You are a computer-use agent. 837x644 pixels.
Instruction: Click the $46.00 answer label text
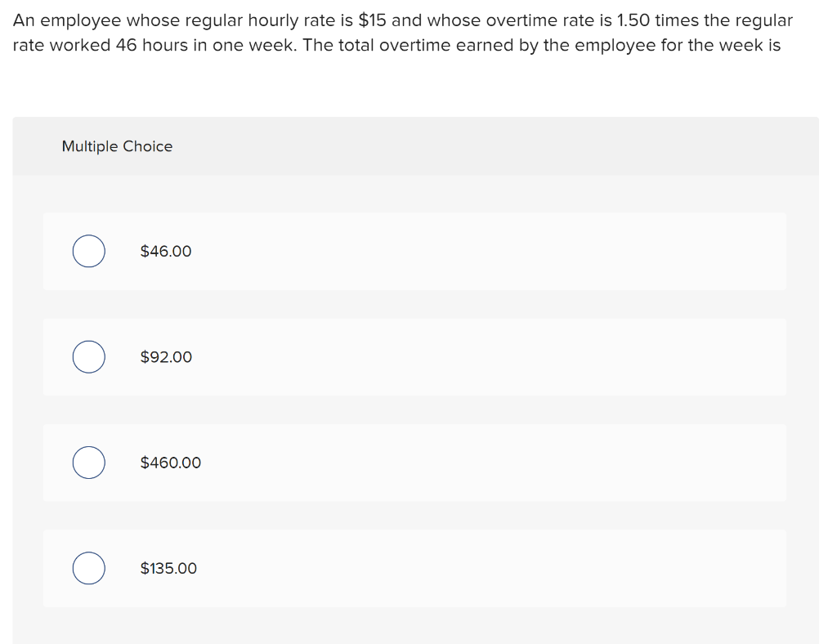[x=165, y=251]
